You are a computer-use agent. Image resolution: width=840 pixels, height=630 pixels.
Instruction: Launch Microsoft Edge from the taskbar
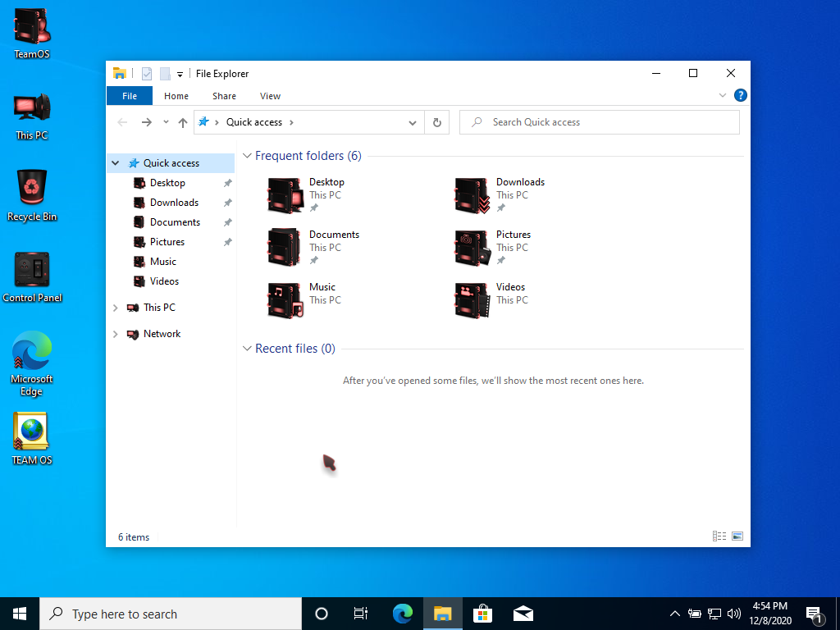coord(402,614)
